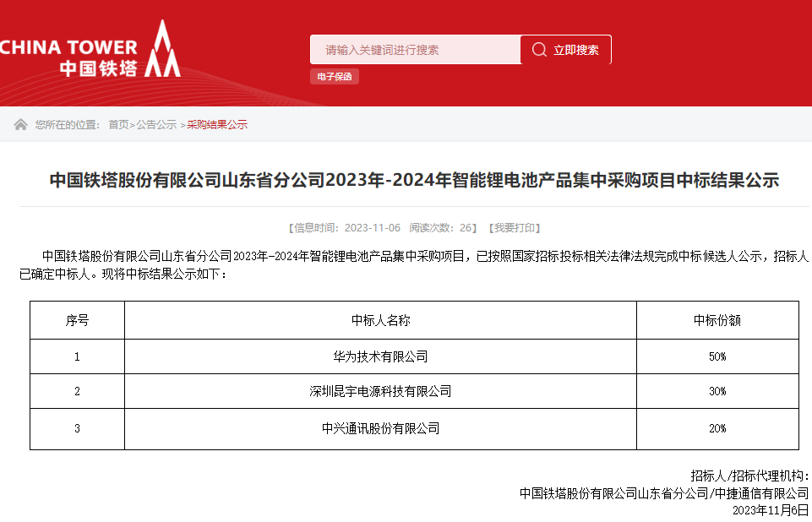
Task: Click the magnifier search icon
Action: coord(538,49)
